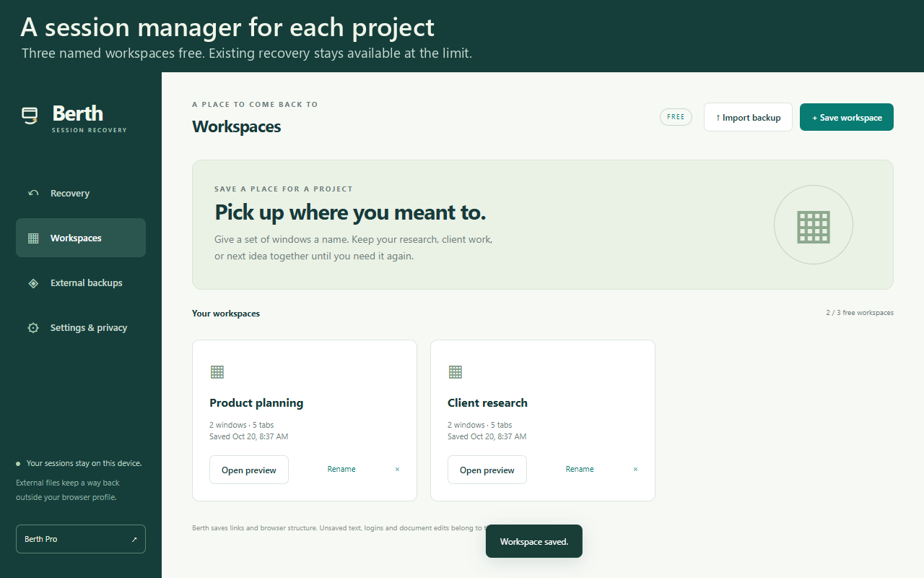
Task: Click the Recovery undo-arrow icon
Action: coord(33,193)
